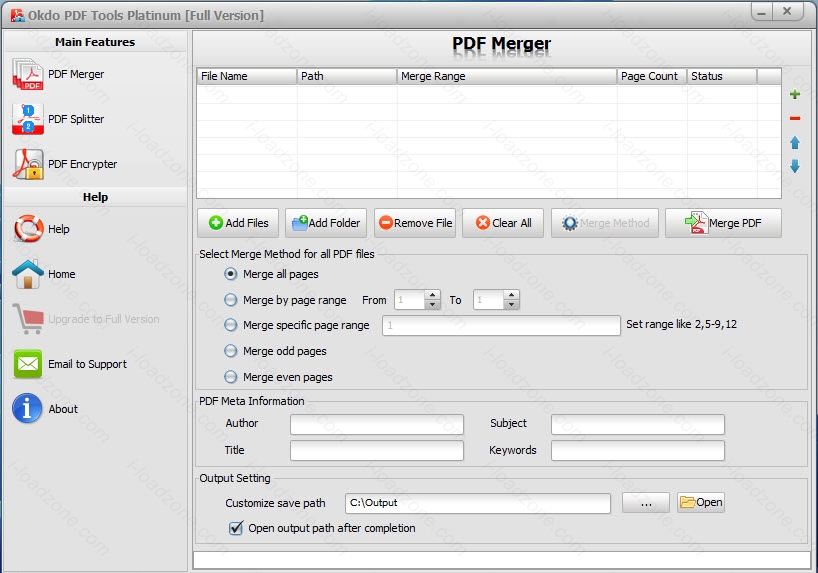Open Help via the lifebuoy icon

[x=28, y=229]
